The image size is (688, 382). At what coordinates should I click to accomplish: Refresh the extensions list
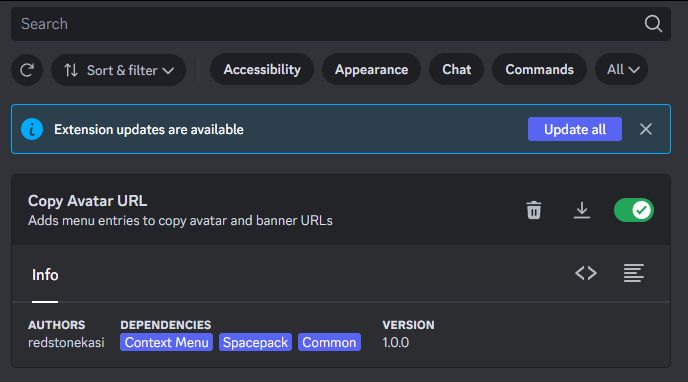point(27,70)
